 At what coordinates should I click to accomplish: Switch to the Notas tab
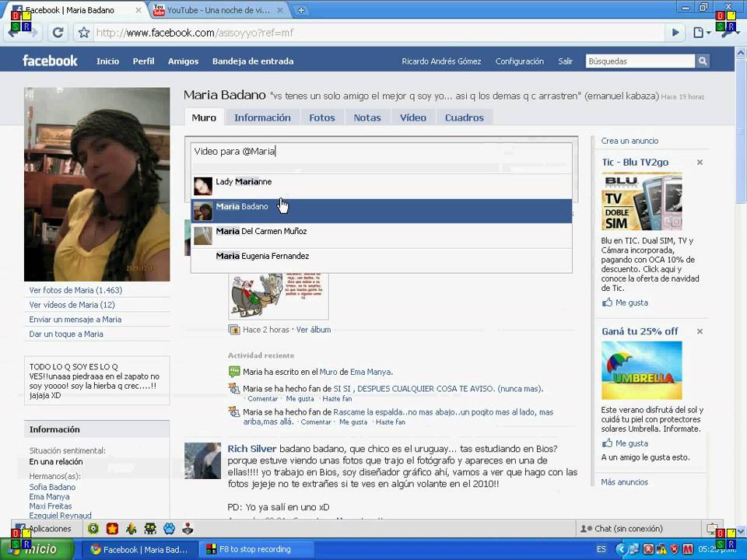366,117
